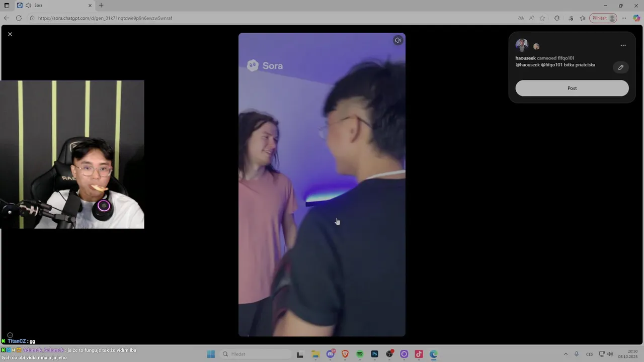644x362 pixels.
Task: Open the Copilot icon in Edge toolbar
Action: (x=636, y=18)
